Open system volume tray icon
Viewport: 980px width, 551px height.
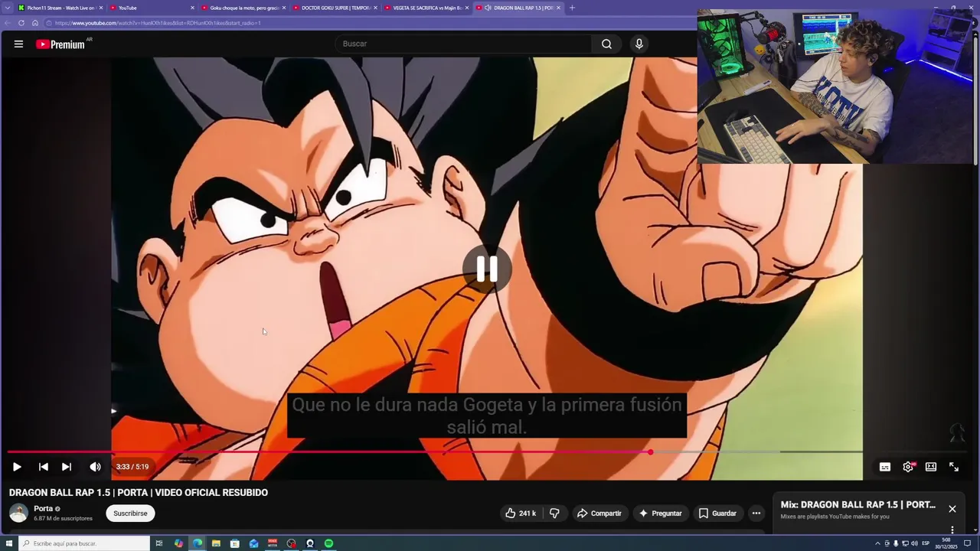click(914, 543)
